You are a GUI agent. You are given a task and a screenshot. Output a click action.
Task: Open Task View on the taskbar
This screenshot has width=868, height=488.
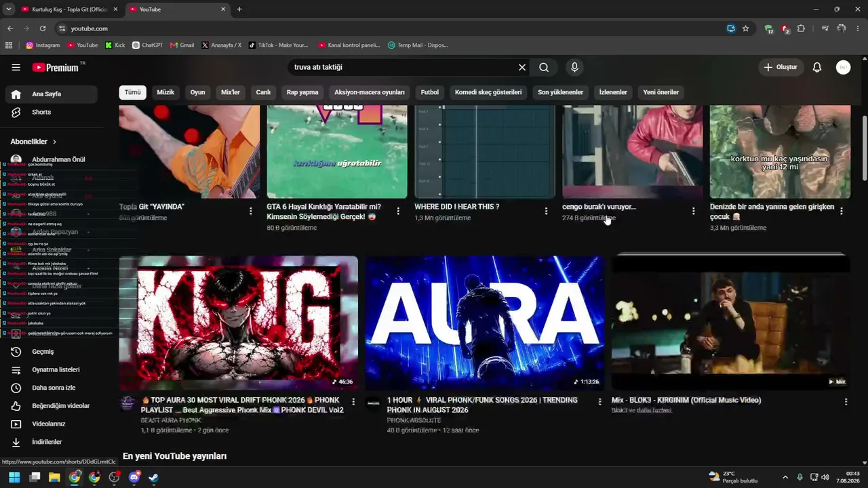35,477
